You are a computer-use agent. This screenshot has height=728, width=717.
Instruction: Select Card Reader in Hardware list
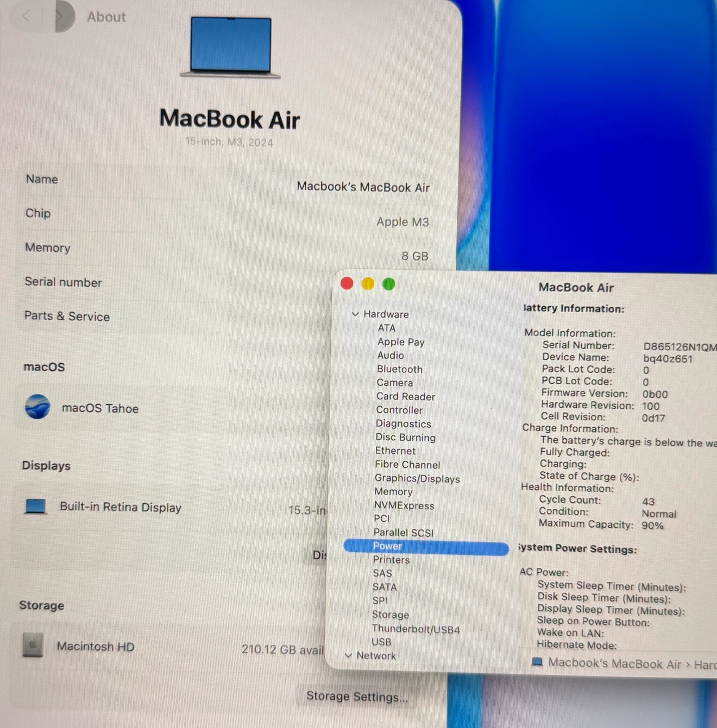pos(406,396)
